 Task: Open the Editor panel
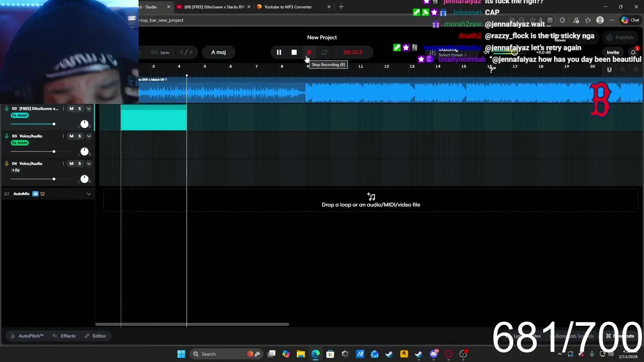96,336
